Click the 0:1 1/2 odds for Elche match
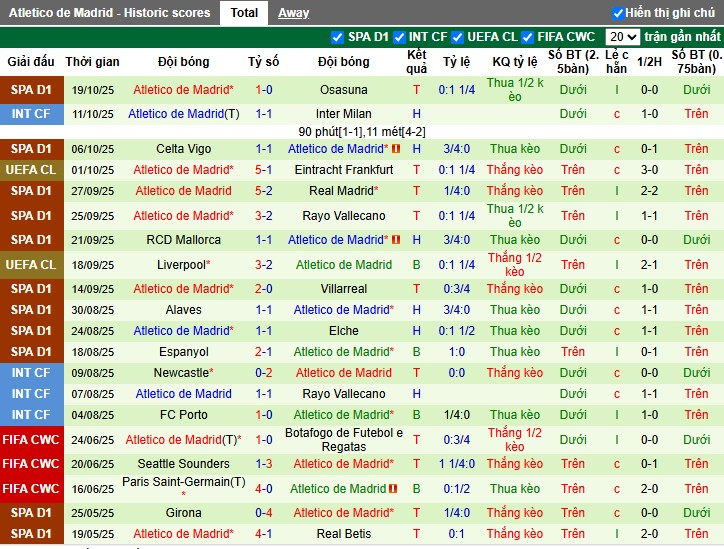 tap(457, 331)
